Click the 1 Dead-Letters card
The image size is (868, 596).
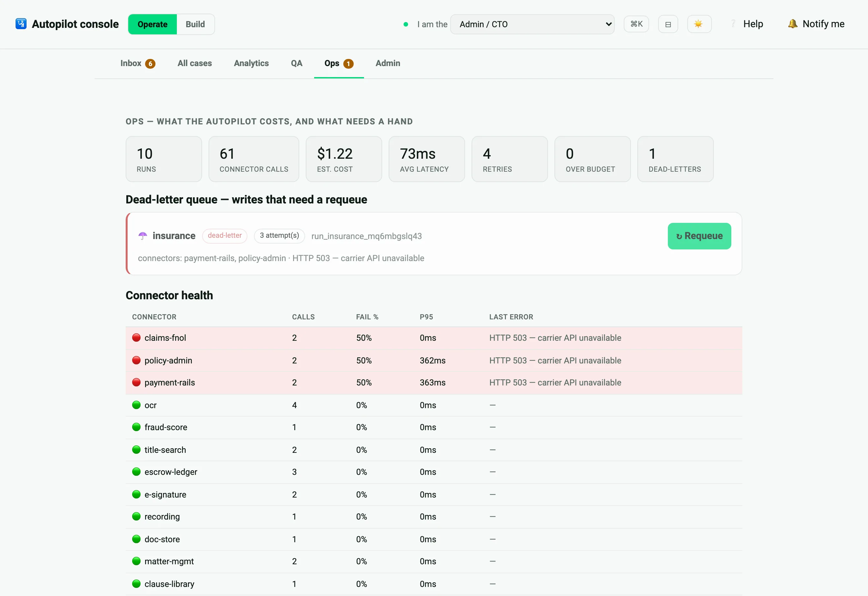[x=675, y=159]
